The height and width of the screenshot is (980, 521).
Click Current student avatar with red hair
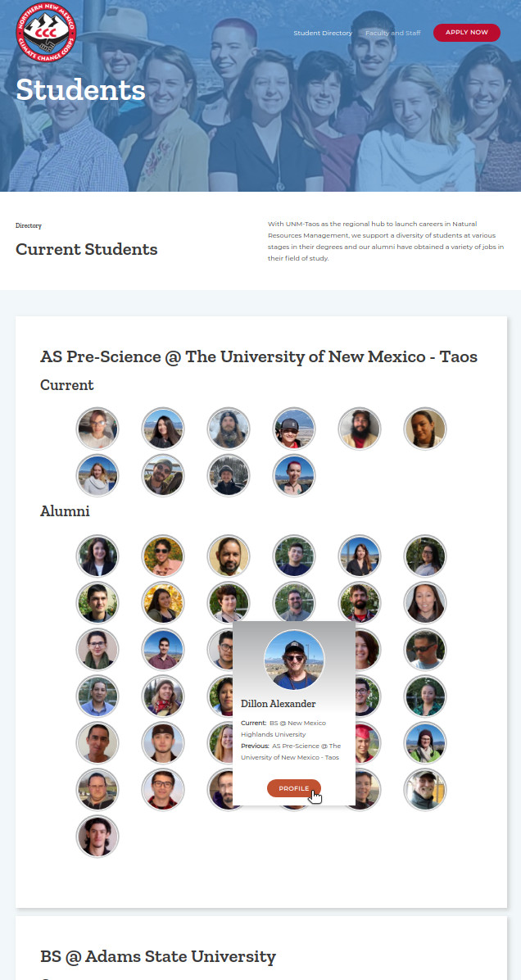tap(294, 475)
